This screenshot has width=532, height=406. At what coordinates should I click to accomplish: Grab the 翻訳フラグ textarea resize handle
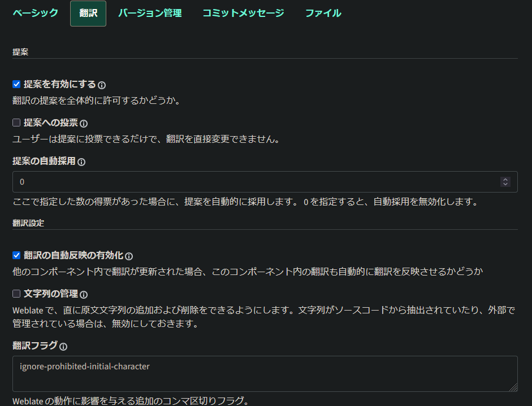point(514,388)
